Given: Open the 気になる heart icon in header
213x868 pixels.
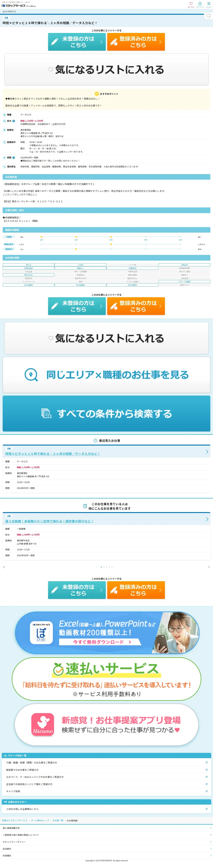Looking at the screenshot, I should [x=191, y=4].
